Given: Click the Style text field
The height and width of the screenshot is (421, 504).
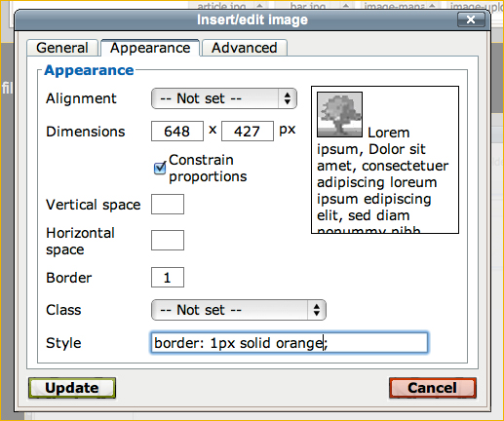Looking at the screenshot, I should pos(290,343).
